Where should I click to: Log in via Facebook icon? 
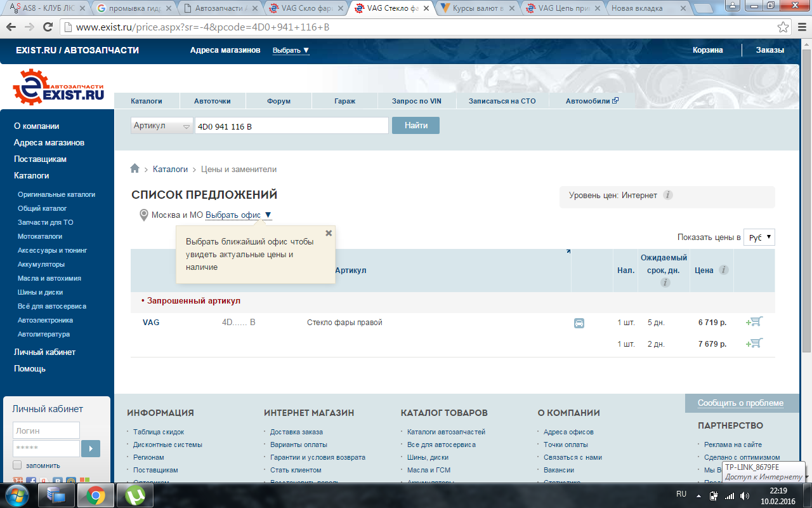(x=31, y=482)
